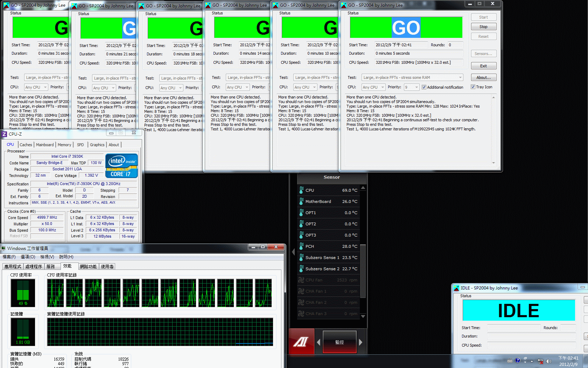Switch to the Memory tab in CPU-Z

(x=64, y=145)
